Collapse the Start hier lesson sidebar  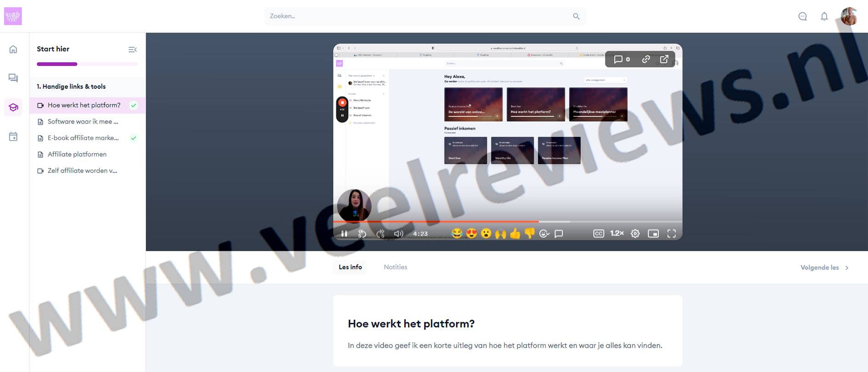(132, 50)
